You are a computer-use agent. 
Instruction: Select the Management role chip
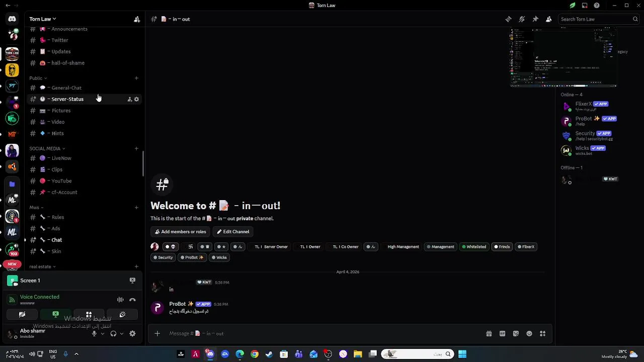click(440, 247)
